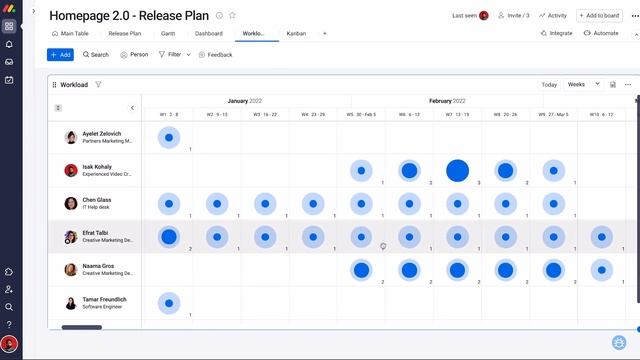640x360 pixels.
Task: Open Invite members icon in sidebar
Action: [9, 289]
